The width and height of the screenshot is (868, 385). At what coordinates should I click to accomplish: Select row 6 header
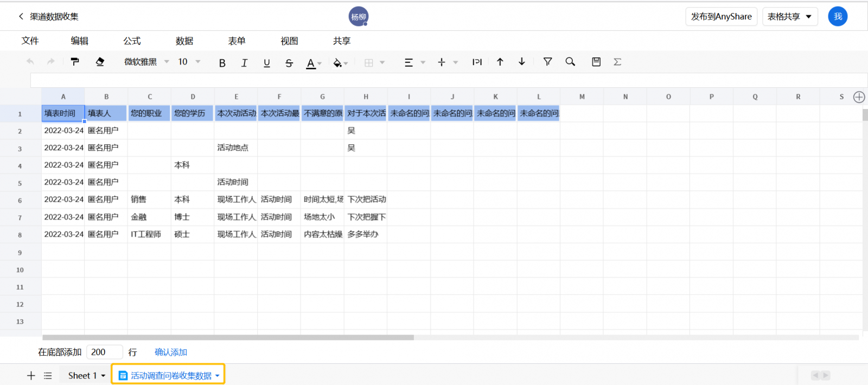click(x=20, y=200)
